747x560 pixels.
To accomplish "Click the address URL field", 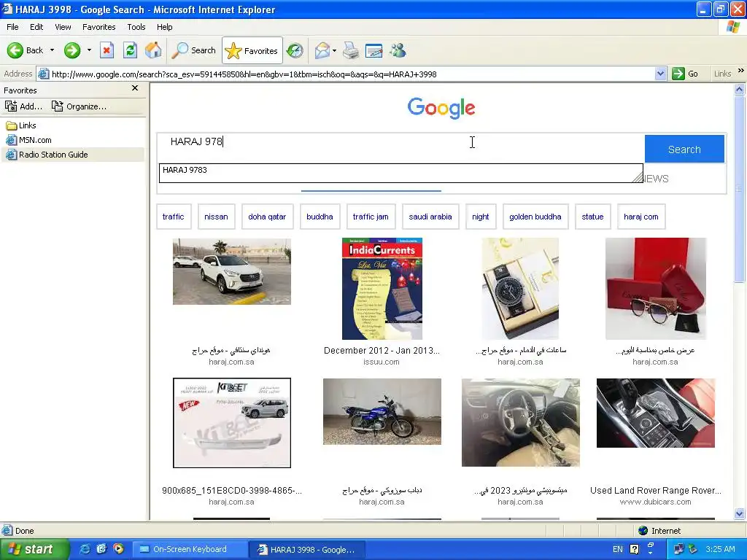I will coord(352,74).
